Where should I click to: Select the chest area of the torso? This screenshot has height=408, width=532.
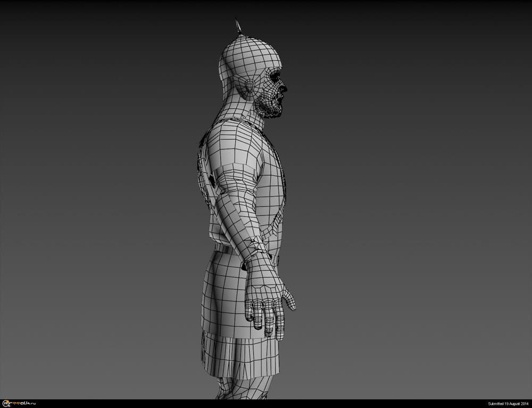click(274, 176)
